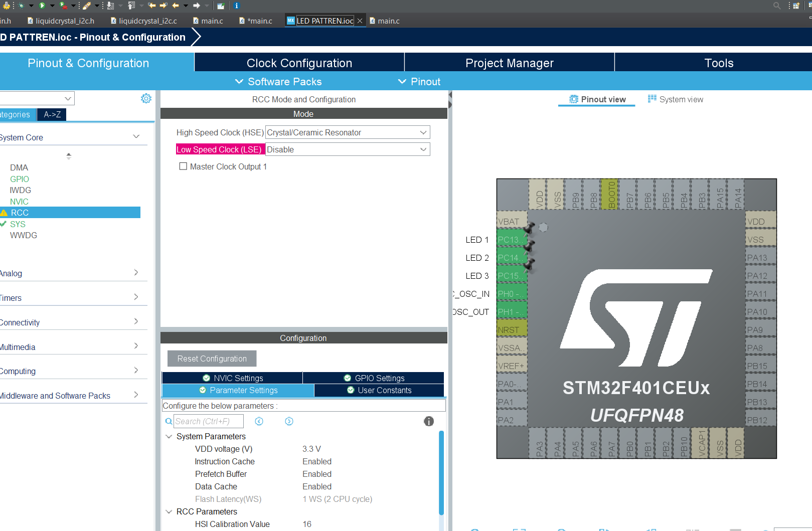The width and height of the screenshot is (812, 531).
Task: Expand Middleware and Software Packs category
Action: 136,395
